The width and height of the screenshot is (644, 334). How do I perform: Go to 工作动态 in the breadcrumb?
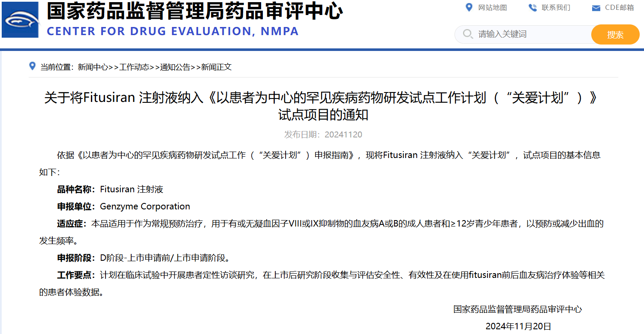click(134, 67)
